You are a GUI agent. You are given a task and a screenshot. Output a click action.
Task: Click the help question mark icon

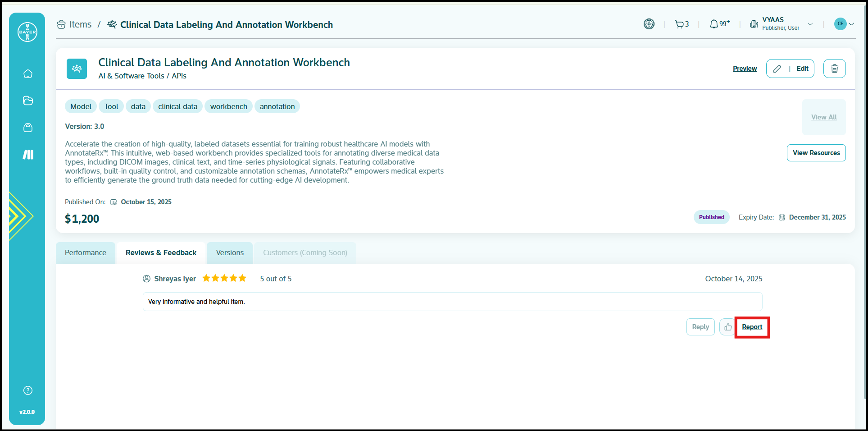pyautogui.click(x=28, y=390)
